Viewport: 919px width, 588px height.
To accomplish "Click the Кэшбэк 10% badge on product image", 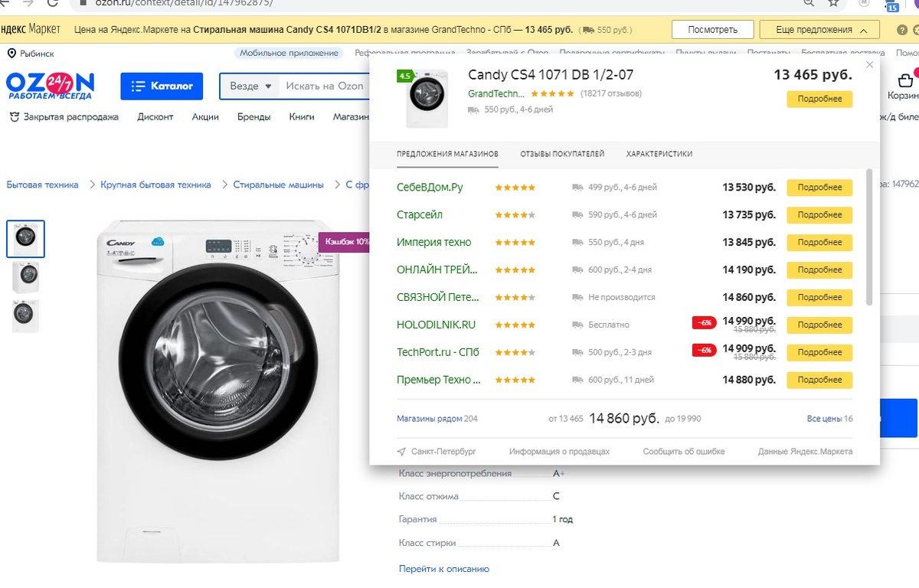I will click(x=344, y=241).
